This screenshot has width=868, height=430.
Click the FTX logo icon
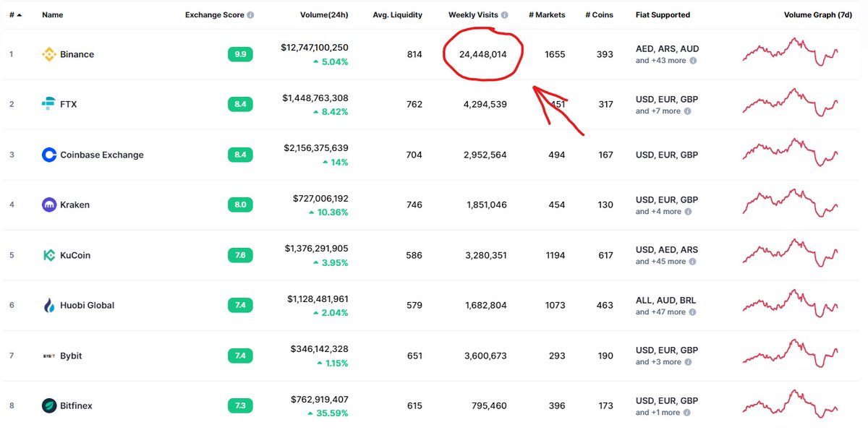49,104
